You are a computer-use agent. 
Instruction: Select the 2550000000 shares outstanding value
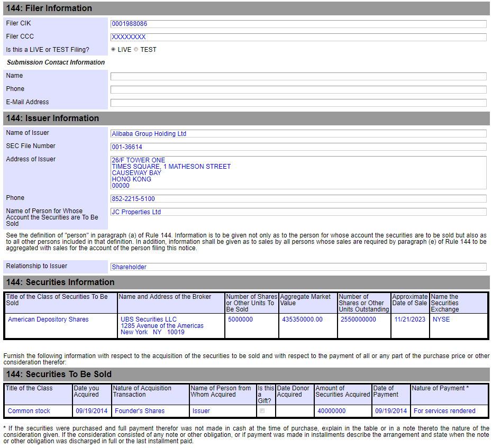pyautogui.click(x=358, y=319)
